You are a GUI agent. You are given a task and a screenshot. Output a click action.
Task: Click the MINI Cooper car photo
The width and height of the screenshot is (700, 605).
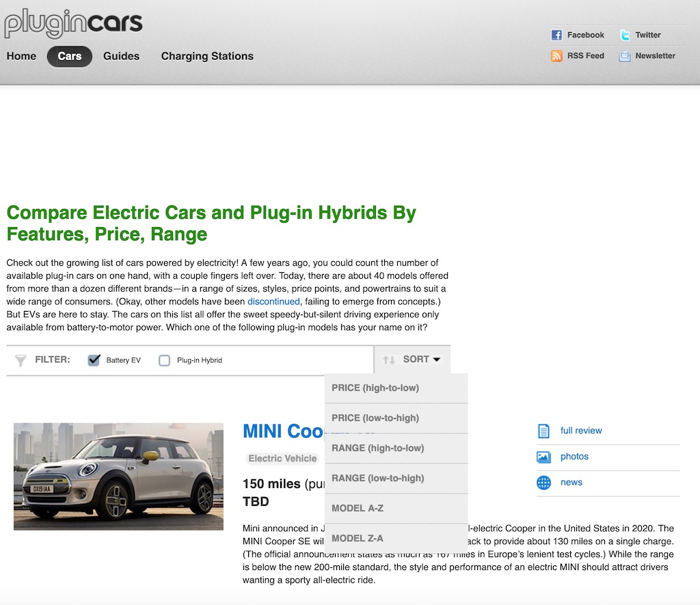pyautogui.click(x=118, y=477)
